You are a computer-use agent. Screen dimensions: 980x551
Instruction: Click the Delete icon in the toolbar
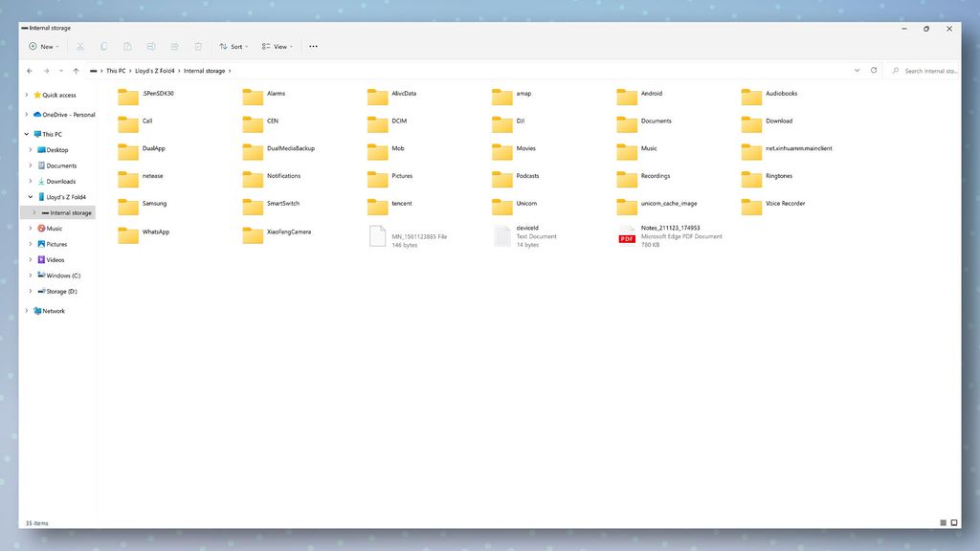[198, 46]
